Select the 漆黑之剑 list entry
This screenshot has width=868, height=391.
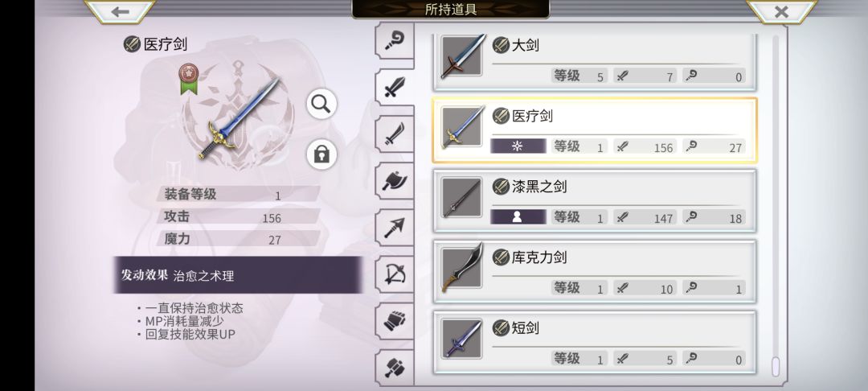point(595,200)
